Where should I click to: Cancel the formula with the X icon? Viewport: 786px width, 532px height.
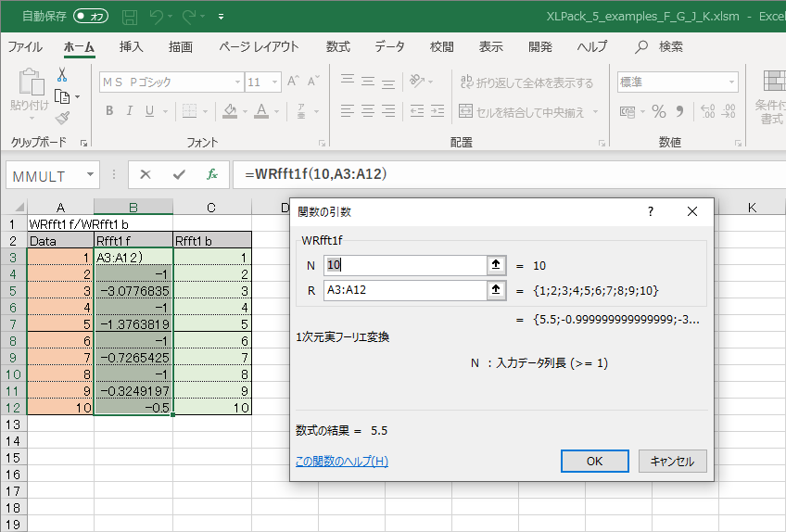tap(146, 174)
